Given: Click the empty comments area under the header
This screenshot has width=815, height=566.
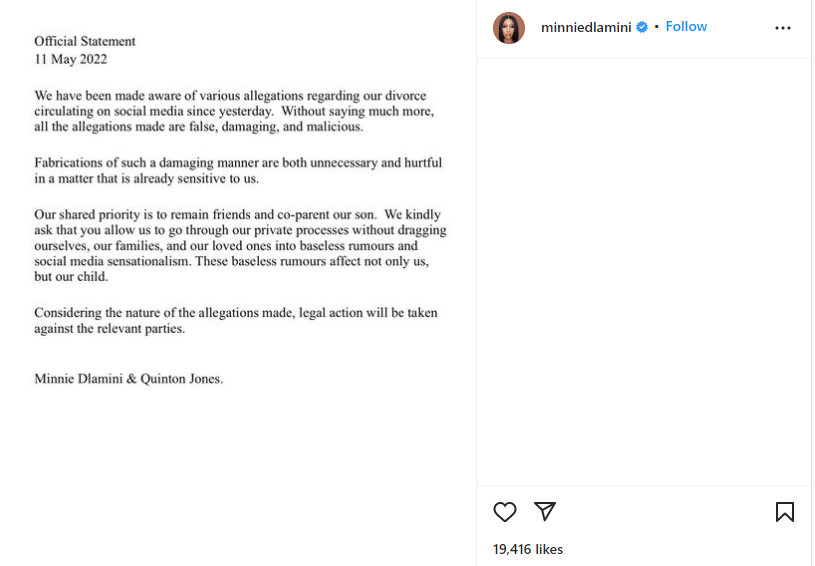Looking at the screenshot, I should [x=643, y=272].
